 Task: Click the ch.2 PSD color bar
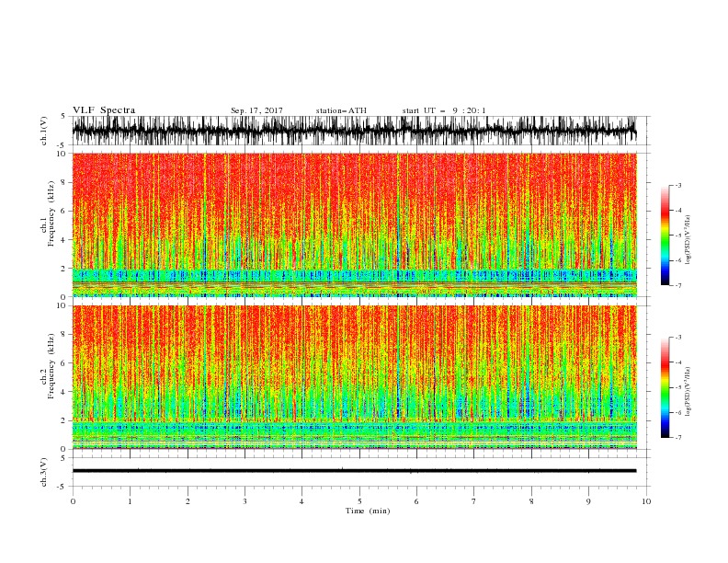pos(665,387)
